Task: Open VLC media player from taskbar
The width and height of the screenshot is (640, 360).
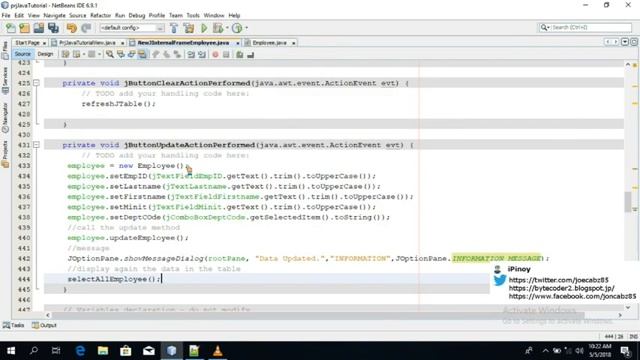Action: pos(218,351)
